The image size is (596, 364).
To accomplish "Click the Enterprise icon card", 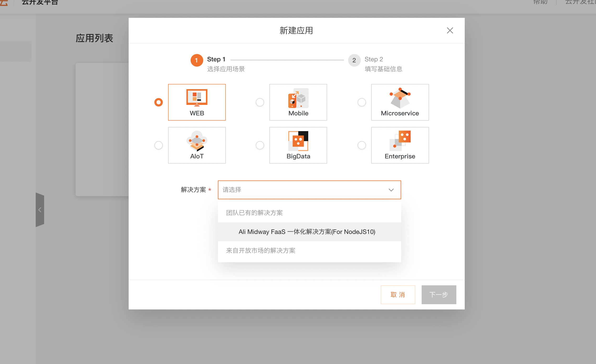I will 400,145.
